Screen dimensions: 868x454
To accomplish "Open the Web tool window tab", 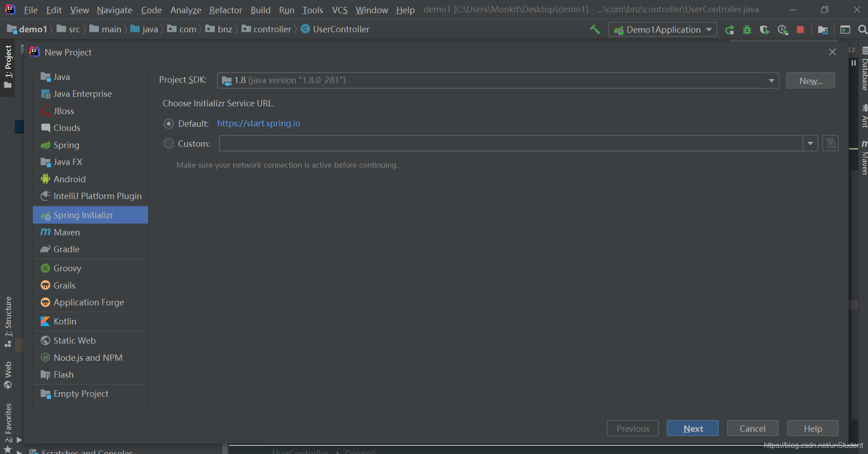I will (8, 375).
